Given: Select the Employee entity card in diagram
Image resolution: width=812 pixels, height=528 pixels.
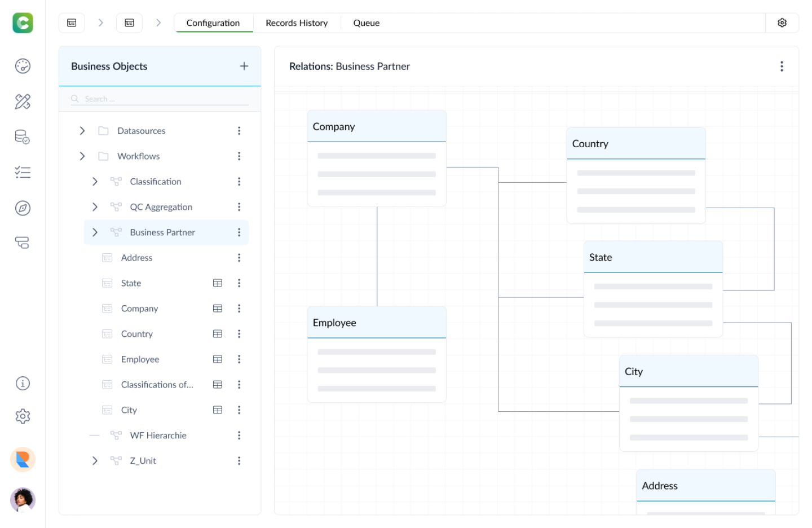Looking at the screenshot, I should [x=377, y=354].
